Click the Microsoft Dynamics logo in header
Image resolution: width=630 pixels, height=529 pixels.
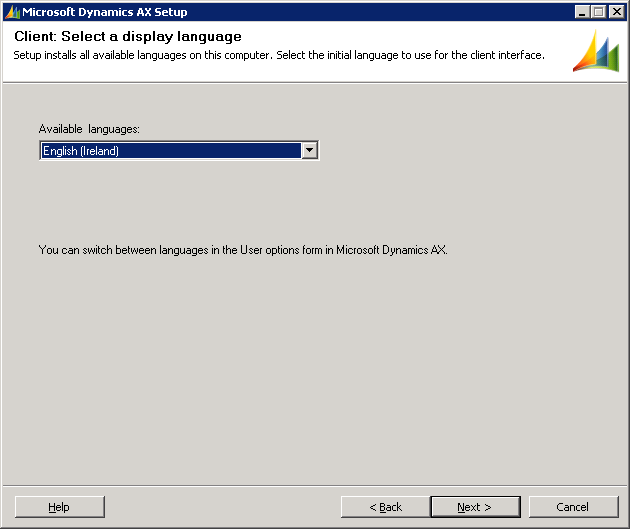pos(596,52)
